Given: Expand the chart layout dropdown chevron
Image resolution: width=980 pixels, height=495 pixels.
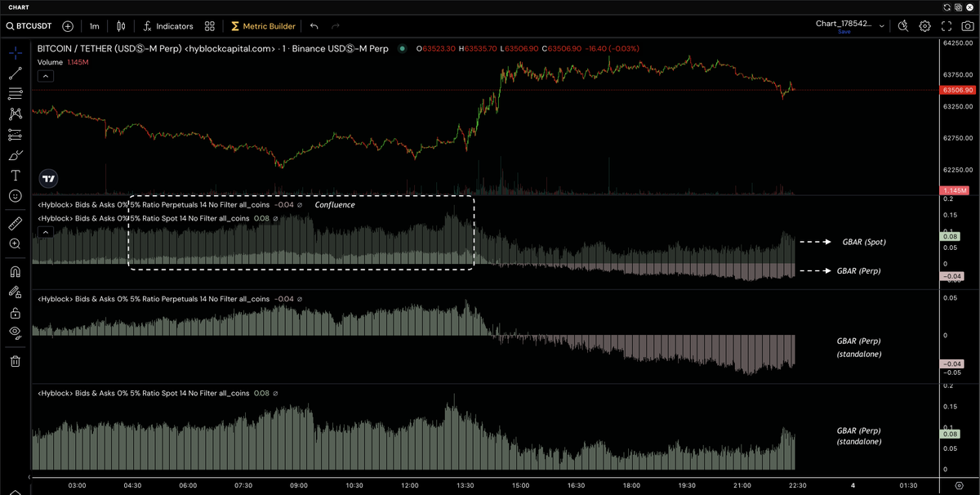Looking at the screenshot, I should point(882,26).
